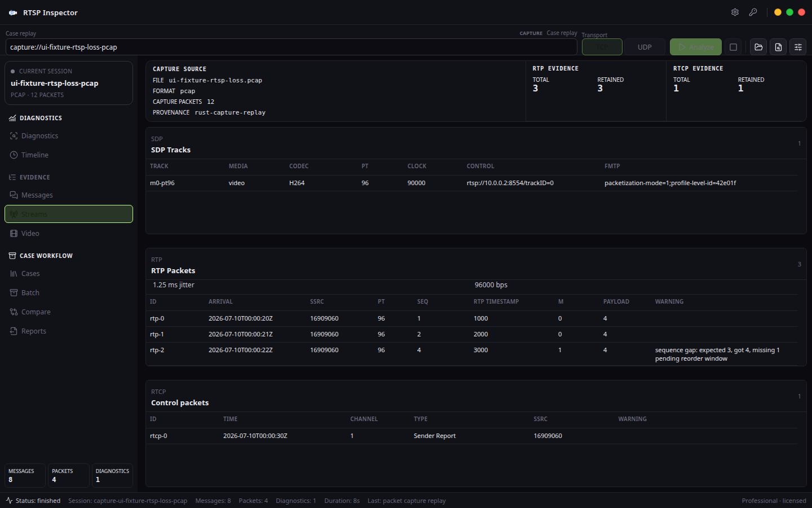812x508 pixels.
Task: Select the Streams sidebar item
Action: (69, 214)
